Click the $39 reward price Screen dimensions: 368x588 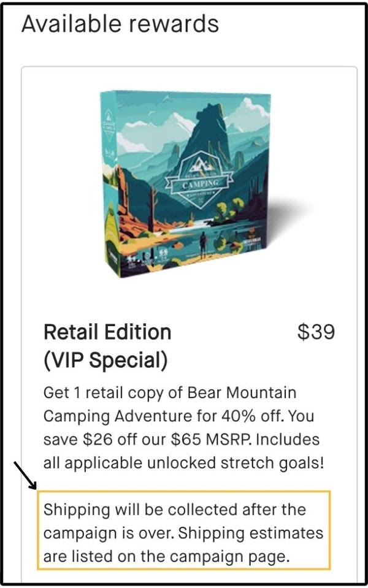point(316,332)
